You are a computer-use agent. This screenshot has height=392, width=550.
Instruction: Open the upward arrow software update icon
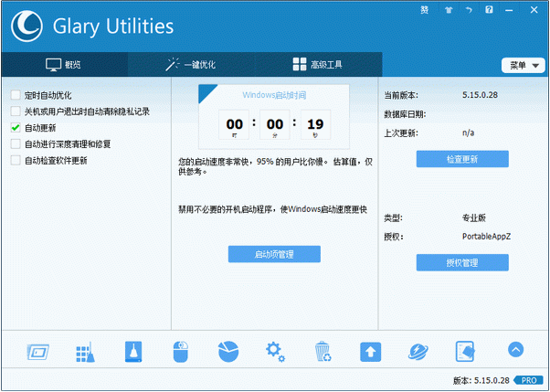click(370, 351)
